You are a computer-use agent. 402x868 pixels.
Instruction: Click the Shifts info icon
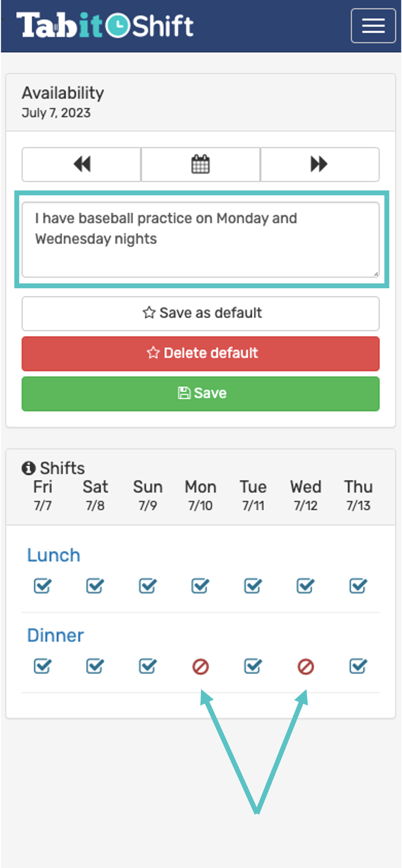(x=28, y=468)
